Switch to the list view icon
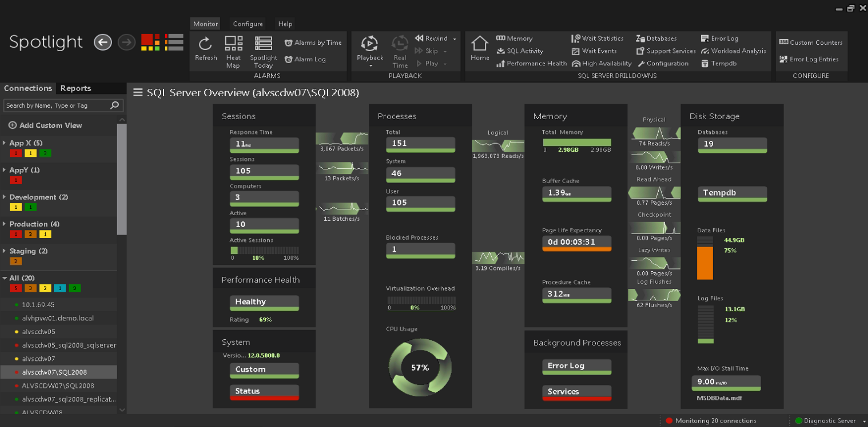 [x=174, y=42]
